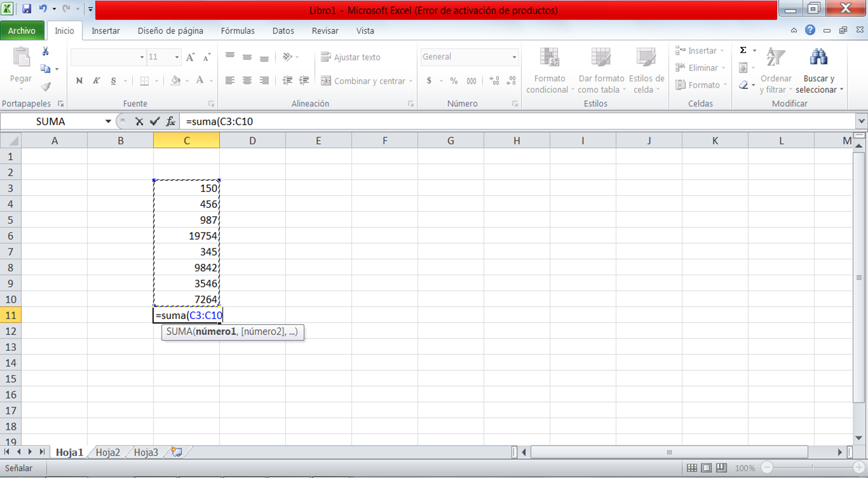The height and width of the screenshot is (478, 868).
Task: Open the Archivo menu
Action: (x=23, y=31)
